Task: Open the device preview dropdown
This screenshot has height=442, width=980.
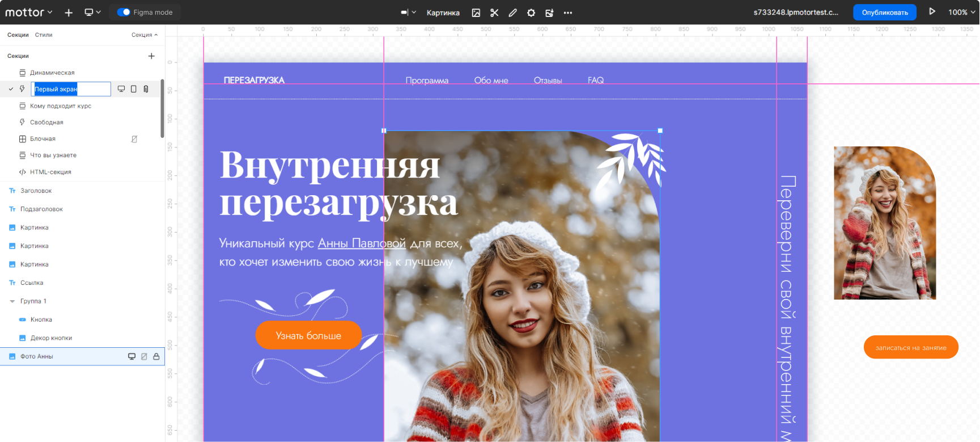Action: [92, 12]
